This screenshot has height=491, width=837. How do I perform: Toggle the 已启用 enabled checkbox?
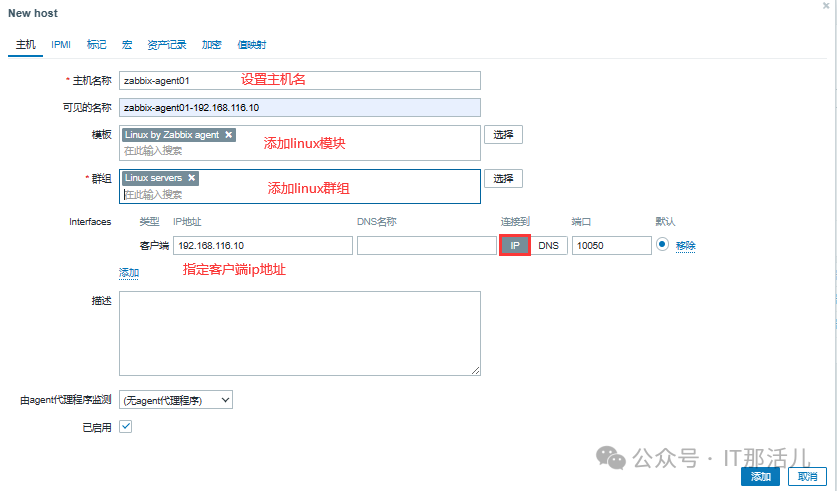point(126,427)
